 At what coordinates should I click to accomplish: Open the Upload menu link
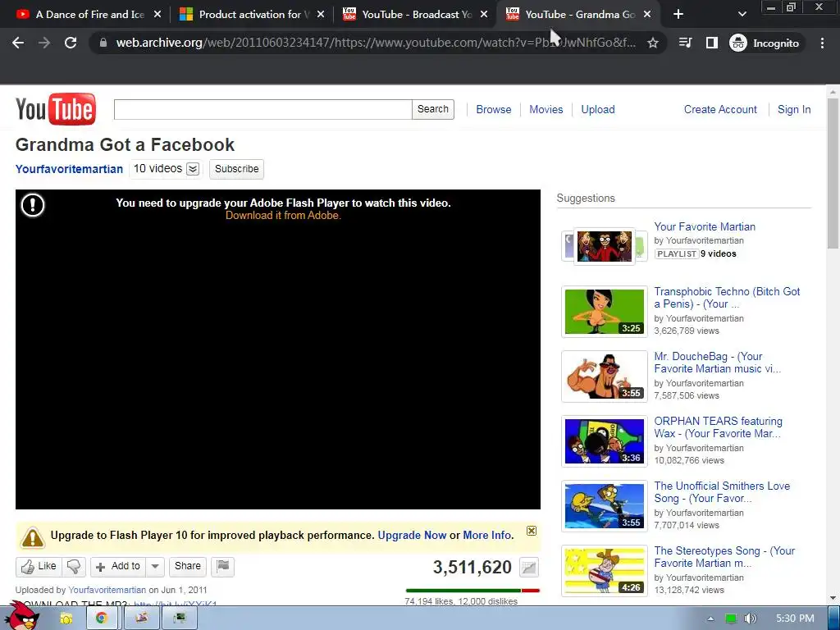[598, 109]
